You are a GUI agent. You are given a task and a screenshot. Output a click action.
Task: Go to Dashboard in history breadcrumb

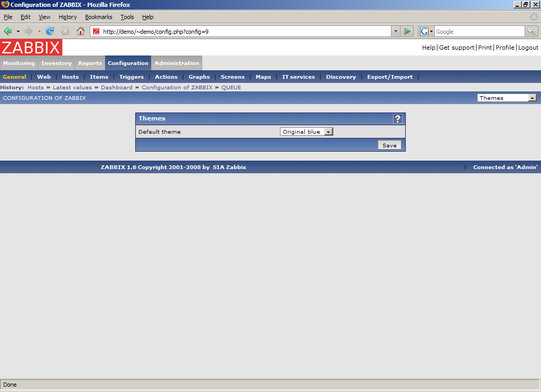[x=117, y=88]
